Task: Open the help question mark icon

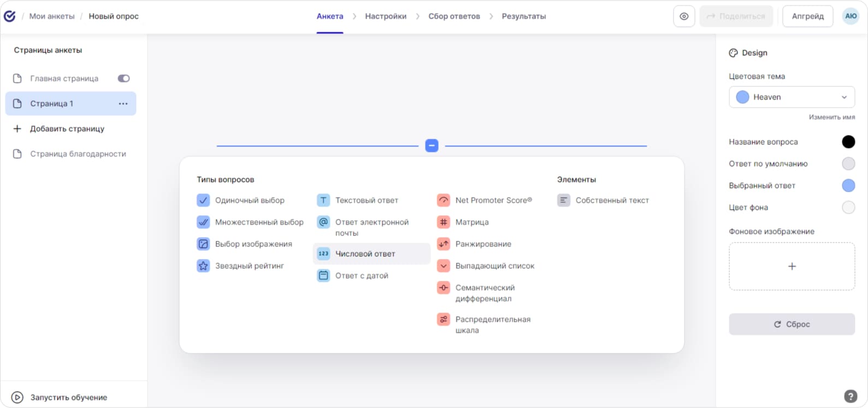Action: pos(850,397)
